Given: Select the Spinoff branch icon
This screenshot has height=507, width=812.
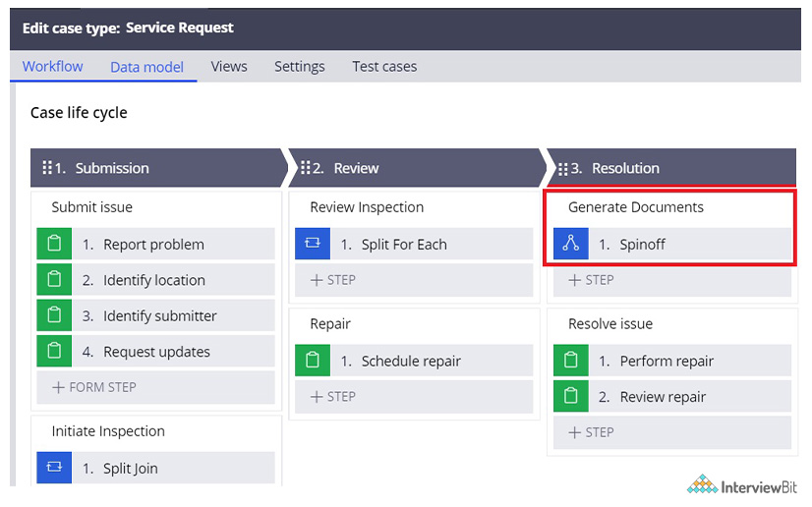Looking at the screenshot, I should (571, 244).
